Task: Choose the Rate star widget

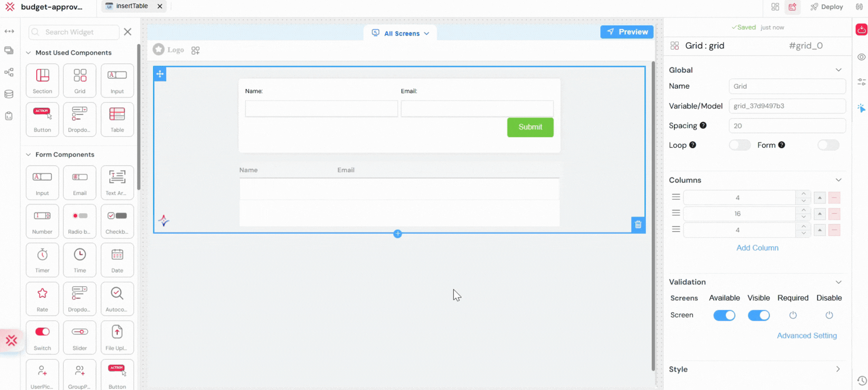Action: coord(42,298)
